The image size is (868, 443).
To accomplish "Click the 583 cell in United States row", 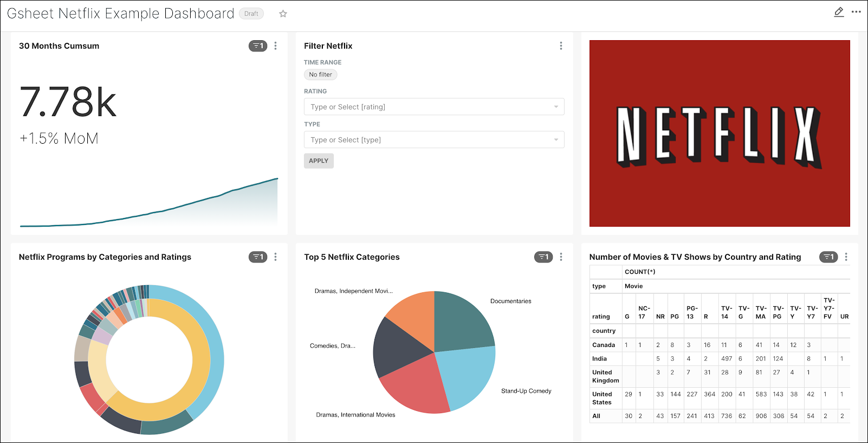I will (x=761, y=394).
